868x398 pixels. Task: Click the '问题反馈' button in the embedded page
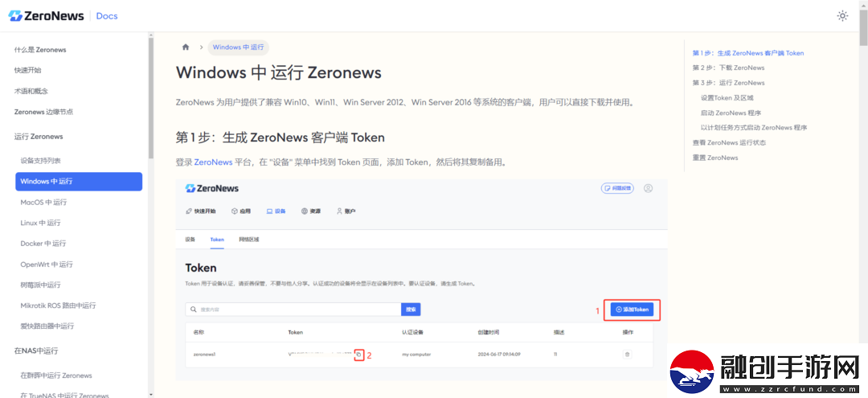[x=617, y=188]
